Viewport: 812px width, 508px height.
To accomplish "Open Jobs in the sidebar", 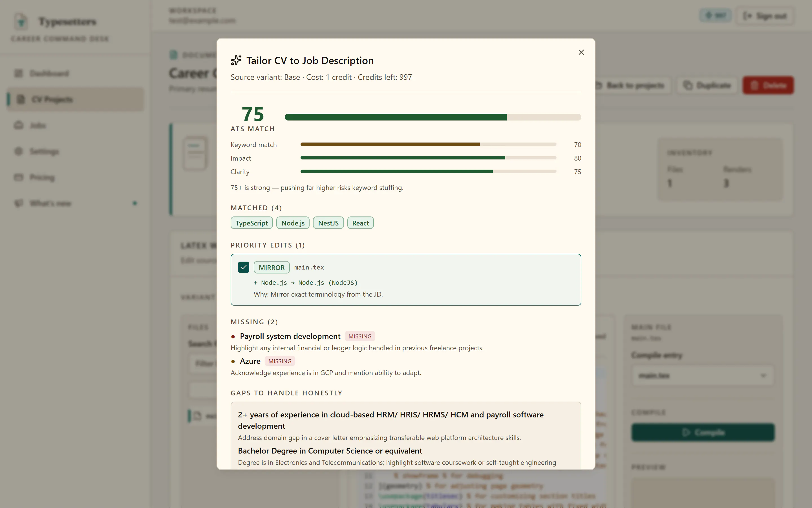I will pos(75,125).
